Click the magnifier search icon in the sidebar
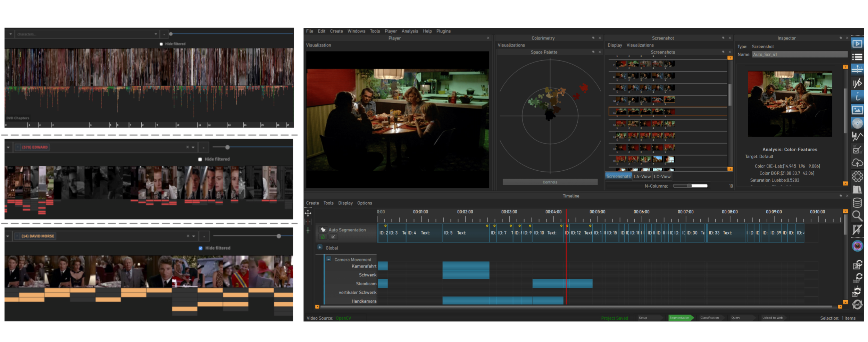868x342 pixels. (857, 216)
